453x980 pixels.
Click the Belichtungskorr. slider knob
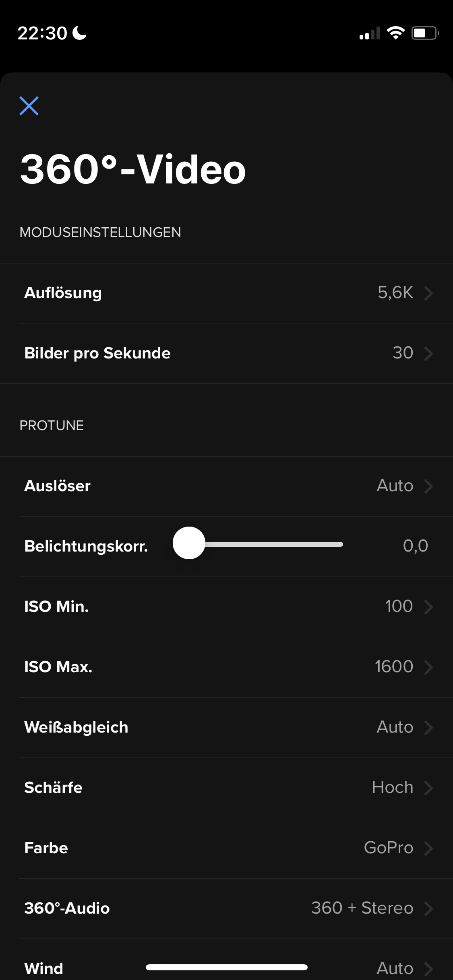(x=189, y=543)
